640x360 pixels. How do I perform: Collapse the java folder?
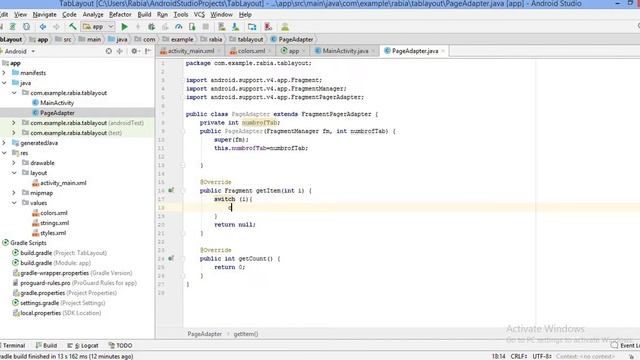click(4, 83)
